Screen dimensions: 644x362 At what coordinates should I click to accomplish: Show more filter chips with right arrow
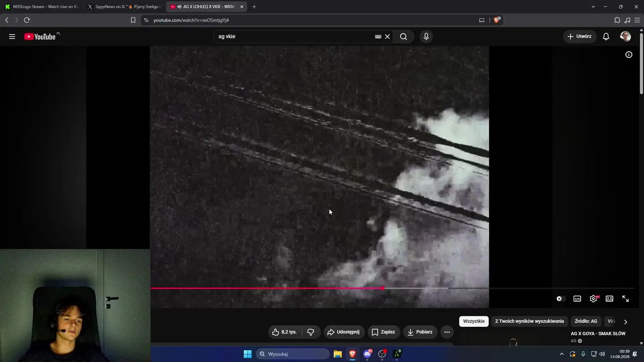tap(625, 322)
